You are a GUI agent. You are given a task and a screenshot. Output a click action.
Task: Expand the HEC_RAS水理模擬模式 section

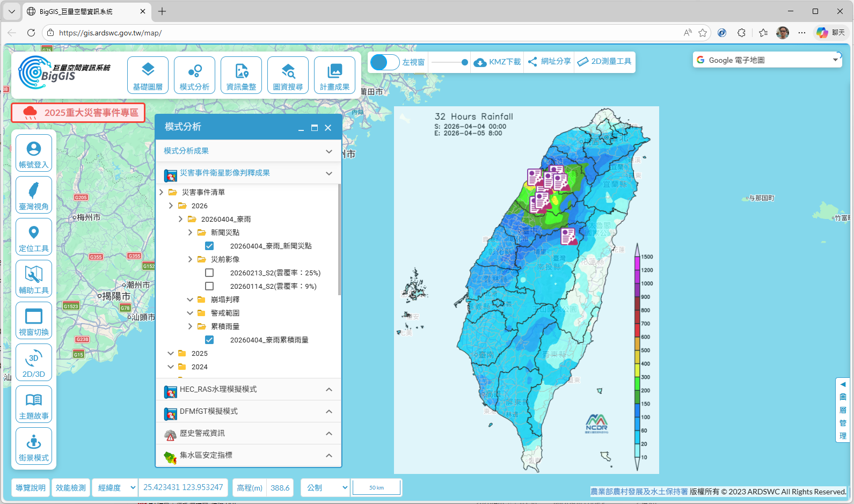point(248,389)
